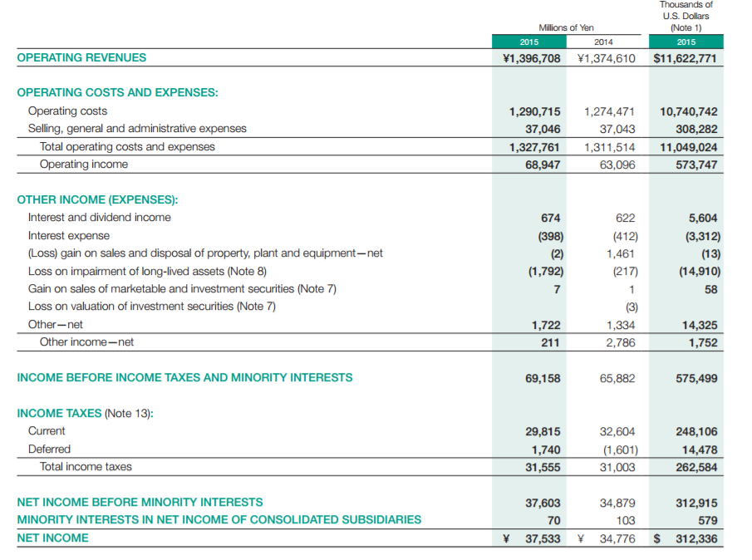The height and width of the screenshot is (560, 752).
Task: Select the 69,158 income before taxes value
Action: click(543, 378)
